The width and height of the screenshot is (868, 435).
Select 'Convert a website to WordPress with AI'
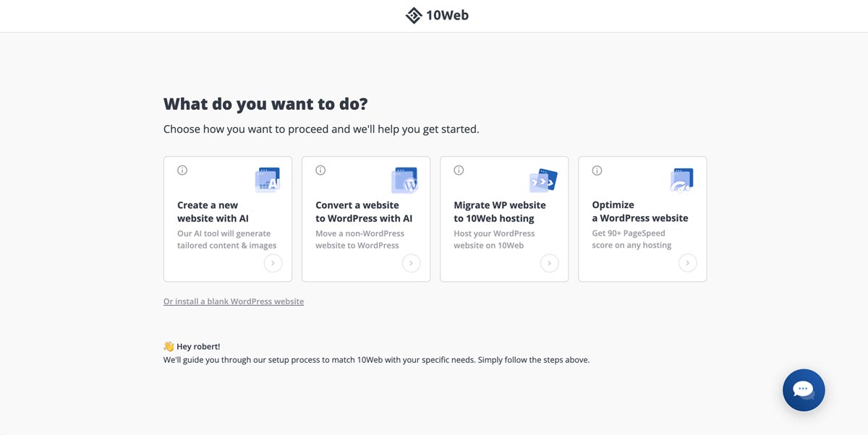(364, 212)
